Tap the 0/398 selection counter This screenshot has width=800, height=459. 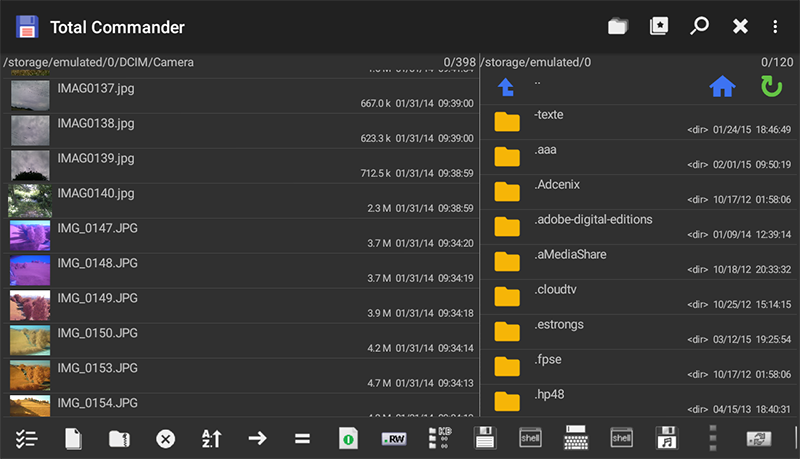pyautogui.click(x=459, y=62)
